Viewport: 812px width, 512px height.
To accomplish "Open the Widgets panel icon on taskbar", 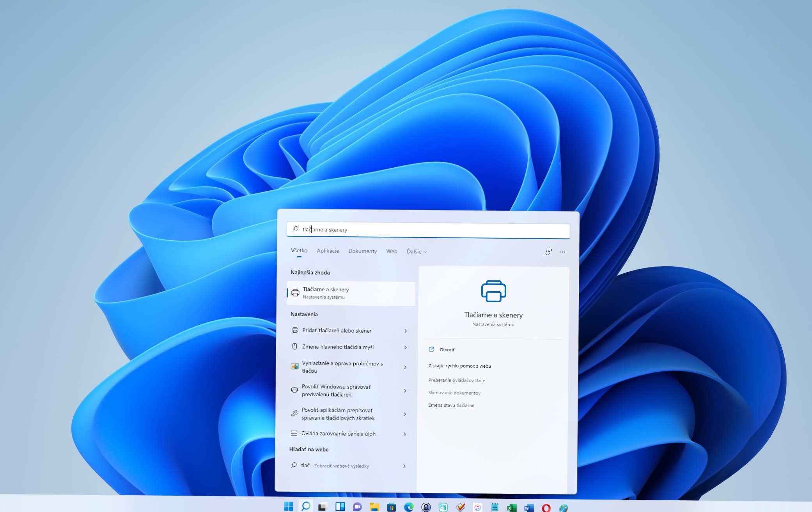I will coord(340,507).
